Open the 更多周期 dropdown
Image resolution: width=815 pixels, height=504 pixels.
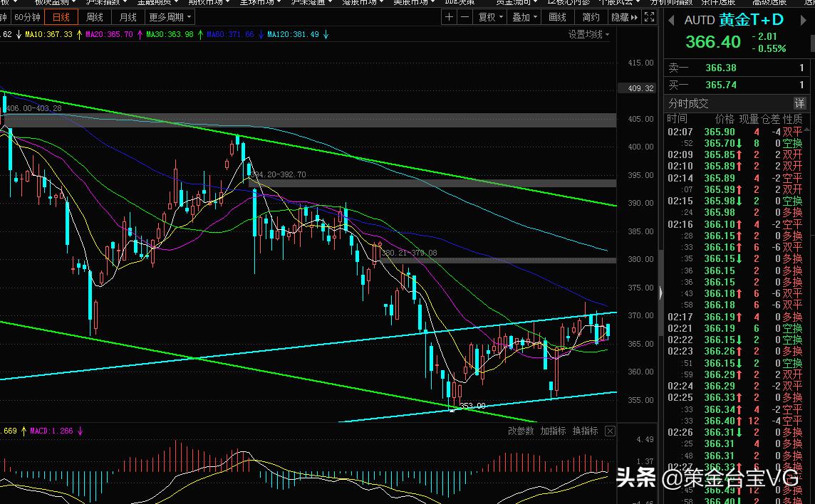[170, 17]
